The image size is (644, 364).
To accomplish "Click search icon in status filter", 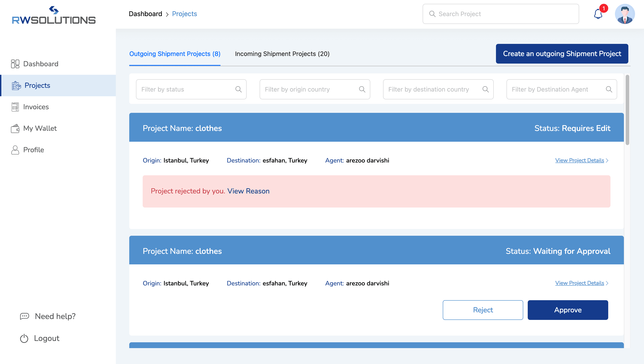I will coord(239,89).
